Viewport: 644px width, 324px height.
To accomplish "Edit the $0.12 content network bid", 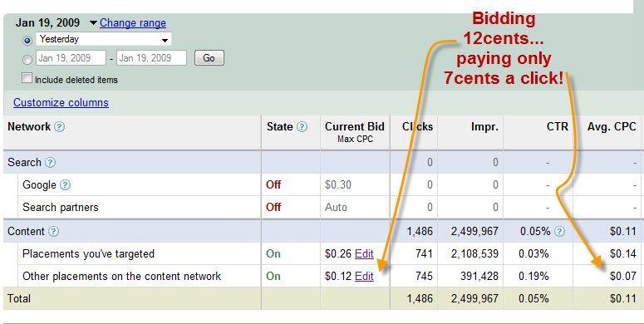I will [x=364, y=277].
